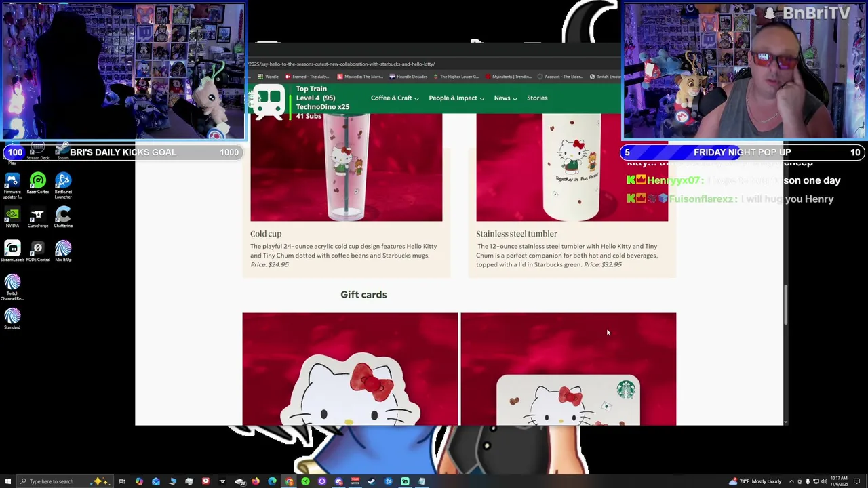Open the Mix It Up desktop shortcut
The image size is (868, 488).
pyautogui.click(x=63, y=251)
